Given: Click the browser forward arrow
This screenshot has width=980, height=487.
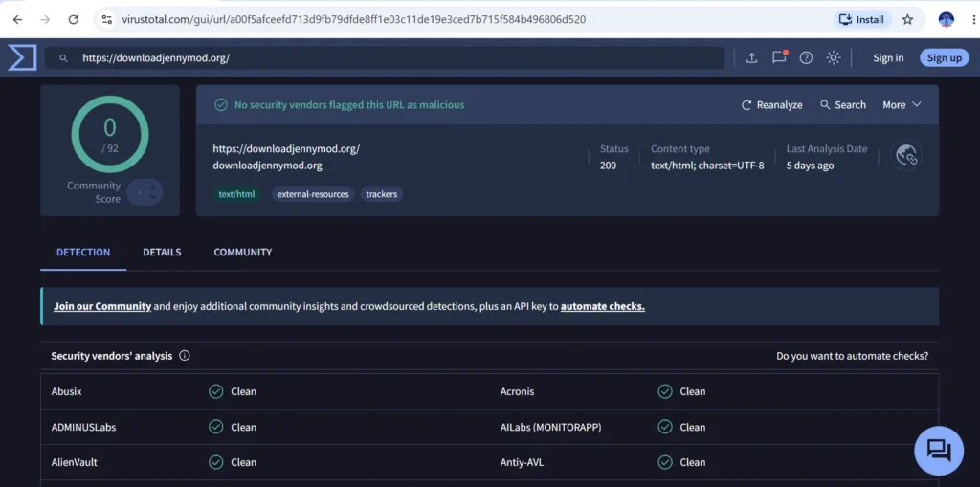Looking at the screenshot, I should (x=45, y=19).
